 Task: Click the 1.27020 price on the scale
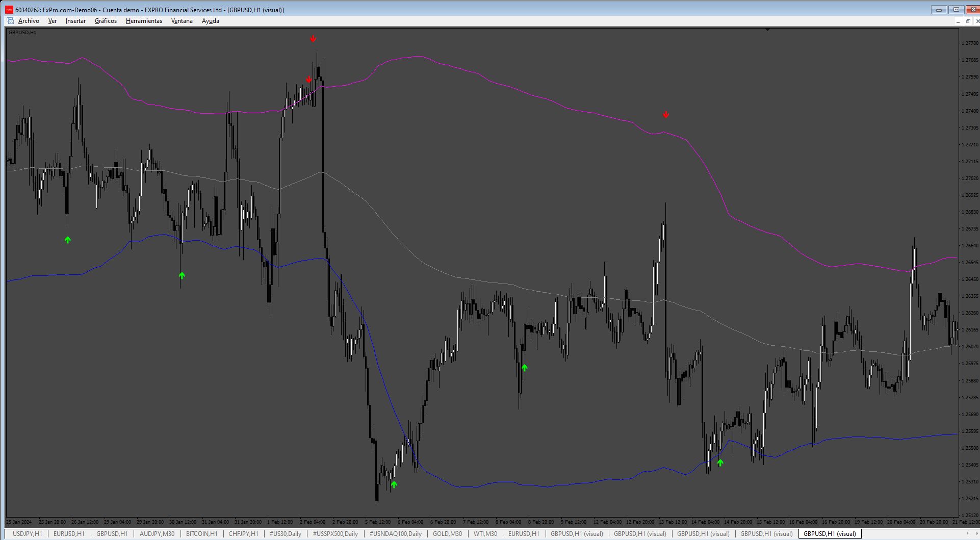point(970,178)
